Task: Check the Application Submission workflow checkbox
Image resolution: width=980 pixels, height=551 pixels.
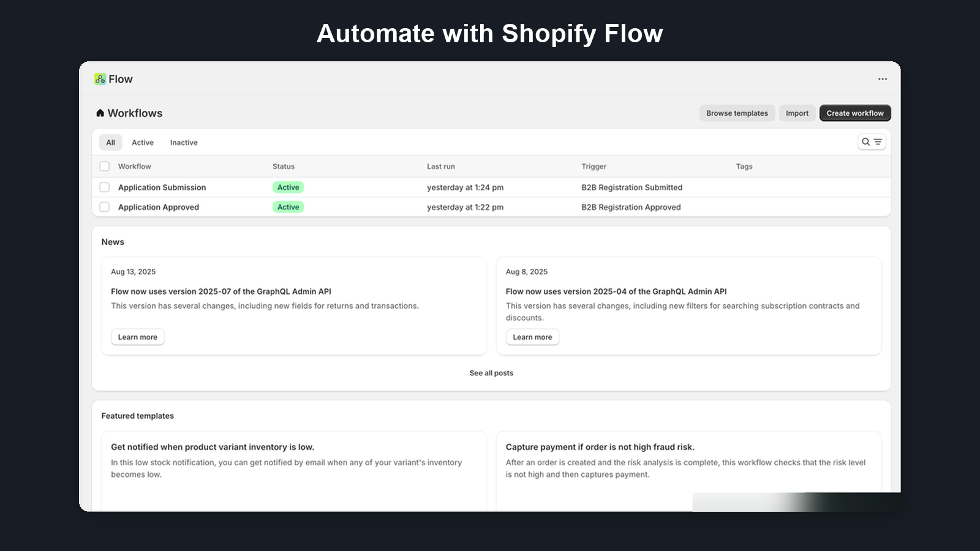Action: coord(104,187)
